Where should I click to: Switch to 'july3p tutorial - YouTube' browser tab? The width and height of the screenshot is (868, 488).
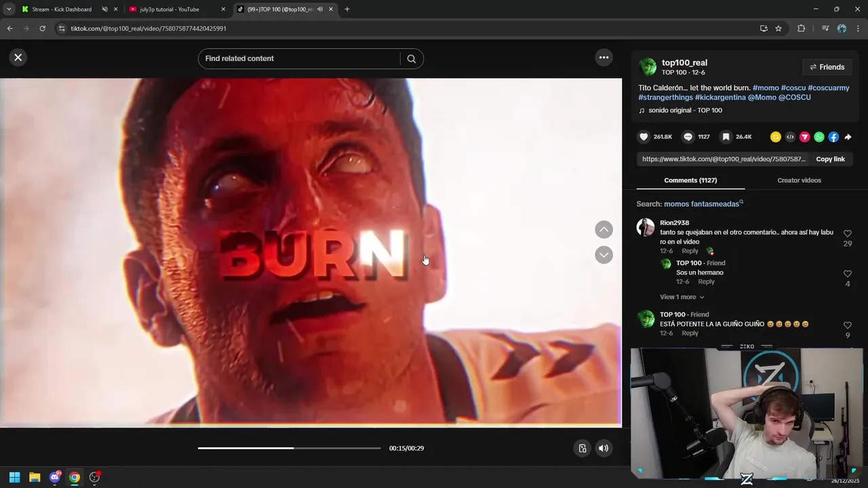[x=170, y=9]
